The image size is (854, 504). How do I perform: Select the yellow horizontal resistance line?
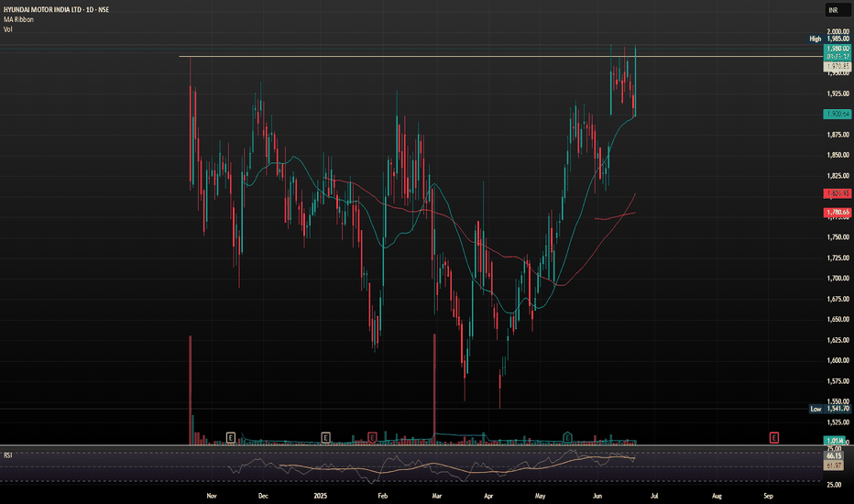point(500,57)
